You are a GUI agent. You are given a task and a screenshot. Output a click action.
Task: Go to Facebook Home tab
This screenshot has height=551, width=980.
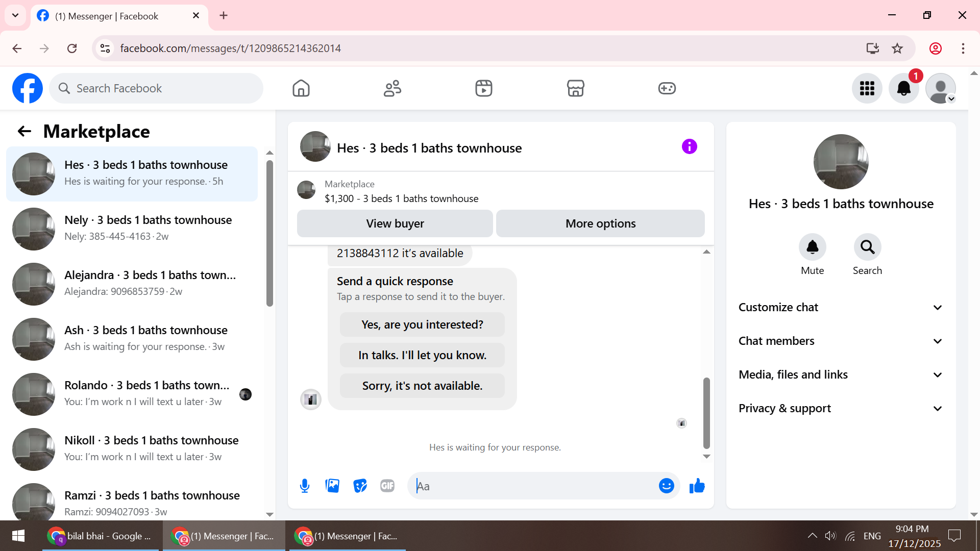point(301,88)
